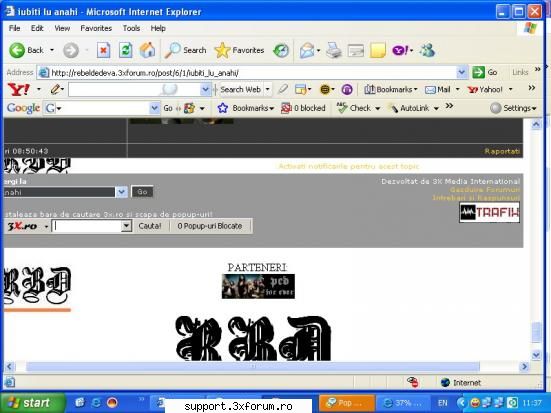Open the forum jump dropdown showing anahi

pos(65,192)
